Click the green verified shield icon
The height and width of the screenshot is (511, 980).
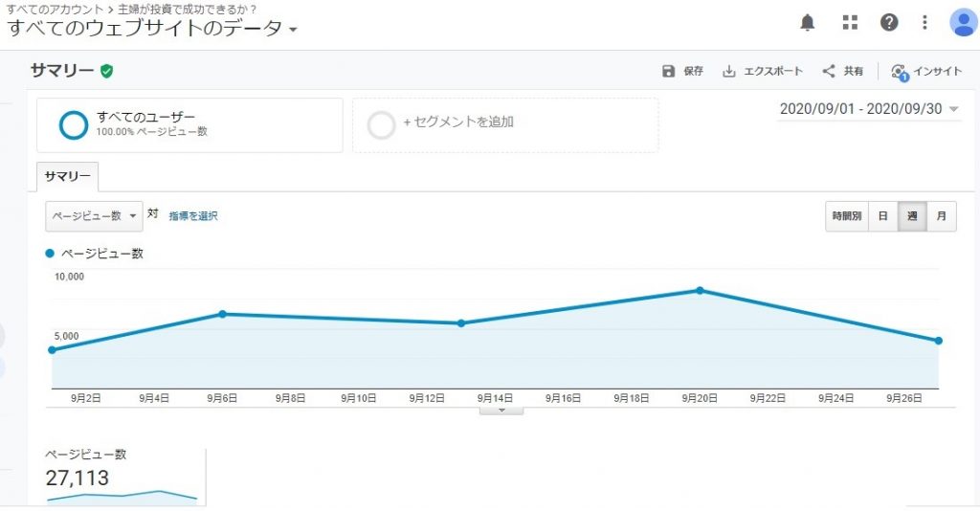click(x=107, y=71)
